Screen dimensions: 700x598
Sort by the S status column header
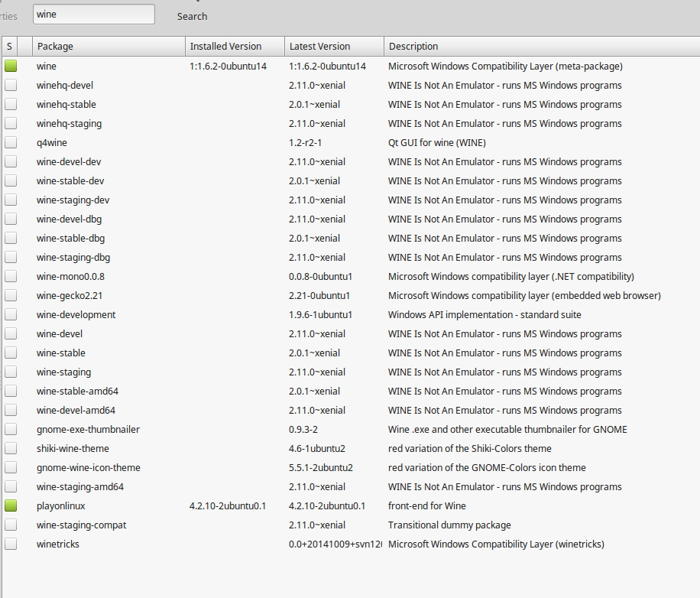coord(9,47)
